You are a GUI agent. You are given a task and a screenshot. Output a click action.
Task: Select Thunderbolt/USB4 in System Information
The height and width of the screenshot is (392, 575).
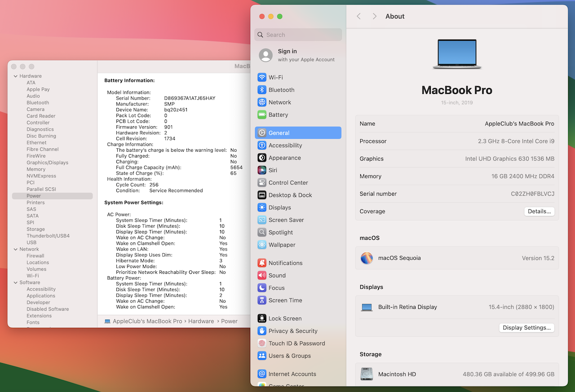coord(48,236)
